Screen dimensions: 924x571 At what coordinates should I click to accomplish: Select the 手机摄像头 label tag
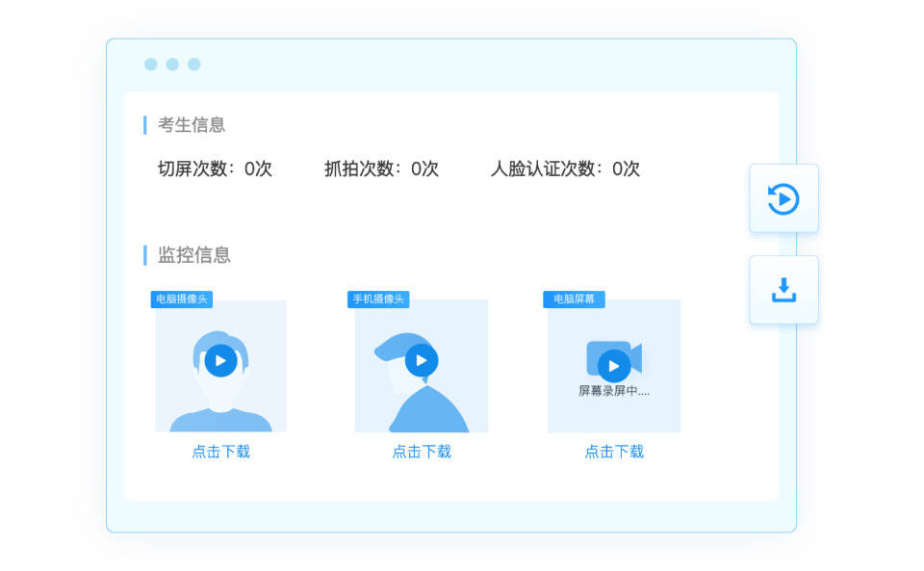click(x=378, y=299)
